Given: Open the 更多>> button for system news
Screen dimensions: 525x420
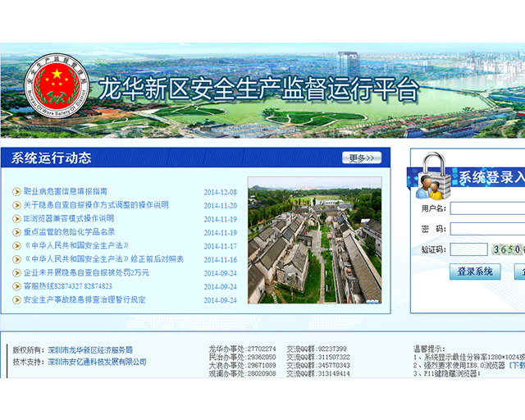Looking at the screenshot, I should point(361,157).
